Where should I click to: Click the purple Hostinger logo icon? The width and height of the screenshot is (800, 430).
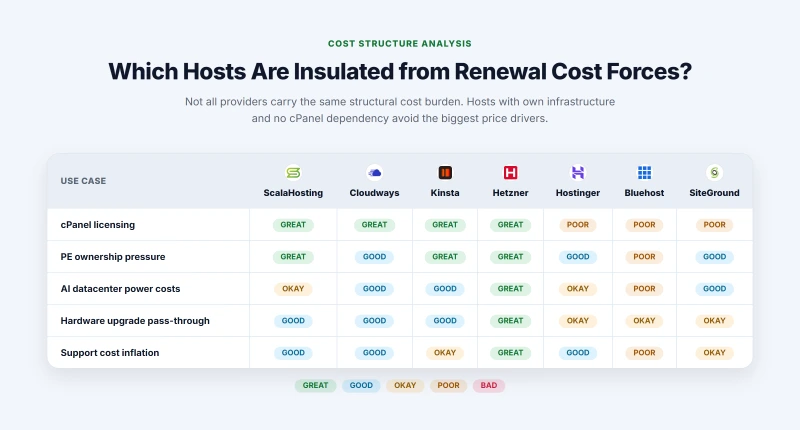[x=578, y=173]
